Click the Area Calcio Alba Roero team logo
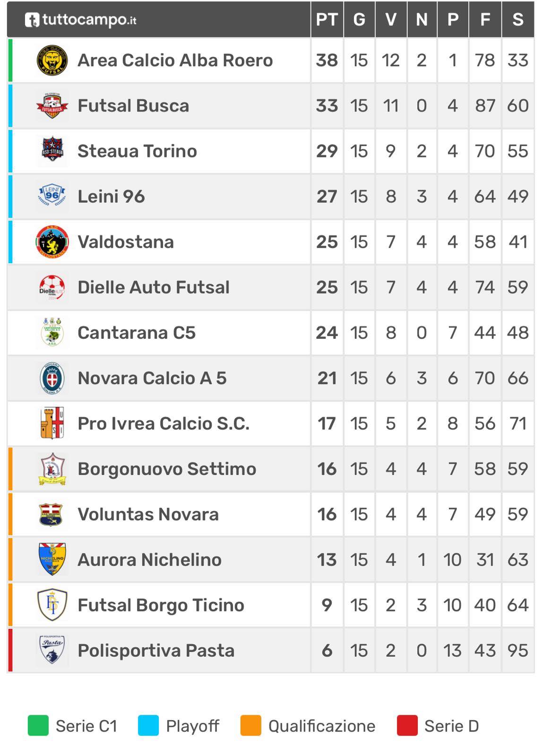542x756 pixels. [x=52, y=60]
